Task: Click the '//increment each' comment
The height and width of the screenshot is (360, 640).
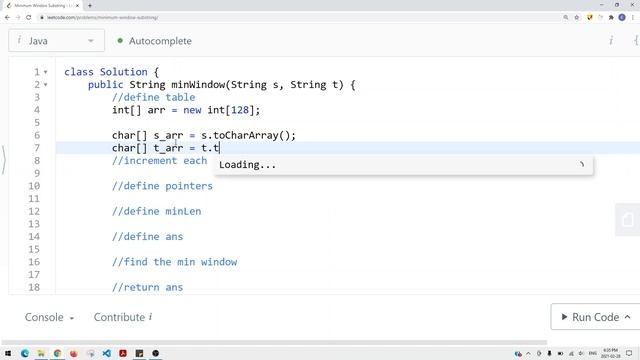Action: point(159,161)
